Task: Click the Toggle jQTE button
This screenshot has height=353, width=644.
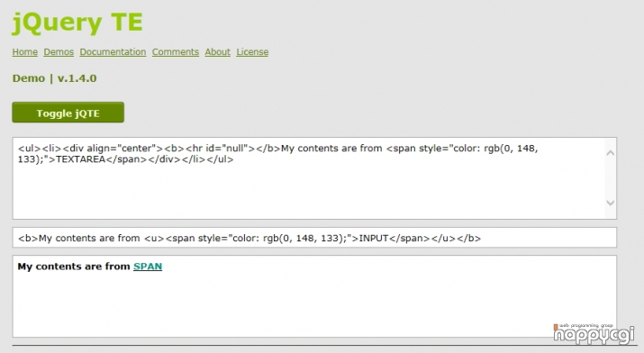Action: [68, 113]
